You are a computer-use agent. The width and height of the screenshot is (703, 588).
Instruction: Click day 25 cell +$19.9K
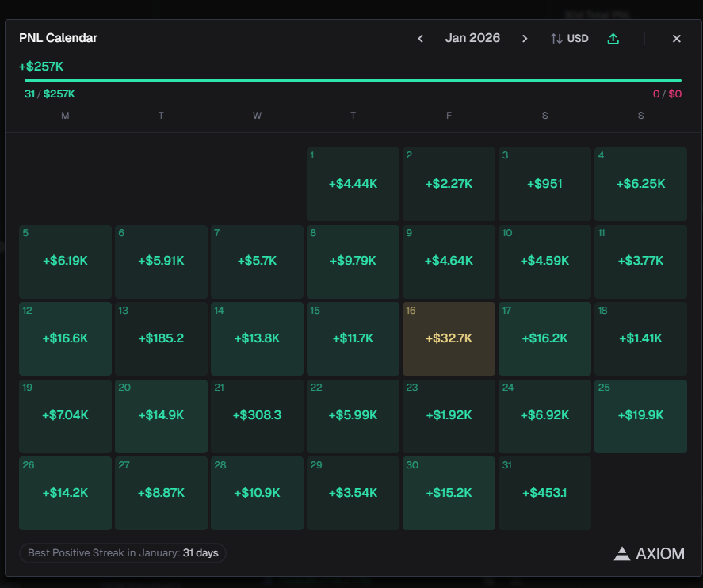[640, 416]
